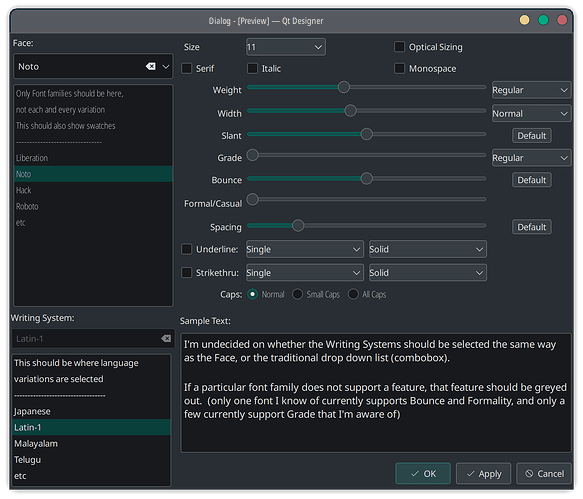The image size is (583, 499).
Task: Click the Apply button
Action: click(x=483, y=473)
